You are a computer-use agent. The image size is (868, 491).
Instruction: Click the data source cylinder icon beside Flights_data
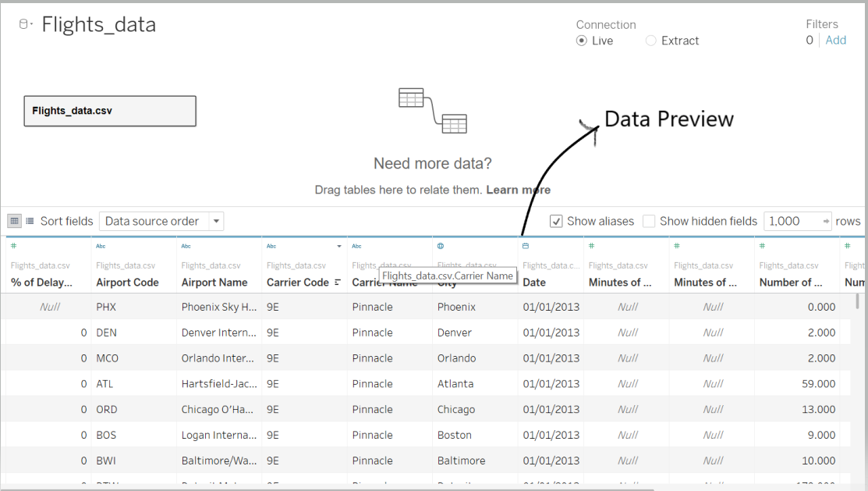[x=23, y=24]
